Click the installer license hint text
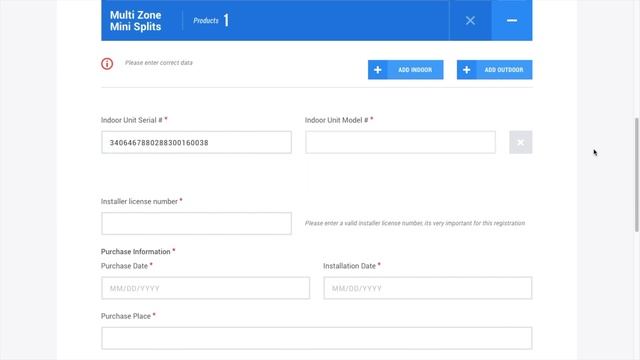 click(415, 223)
